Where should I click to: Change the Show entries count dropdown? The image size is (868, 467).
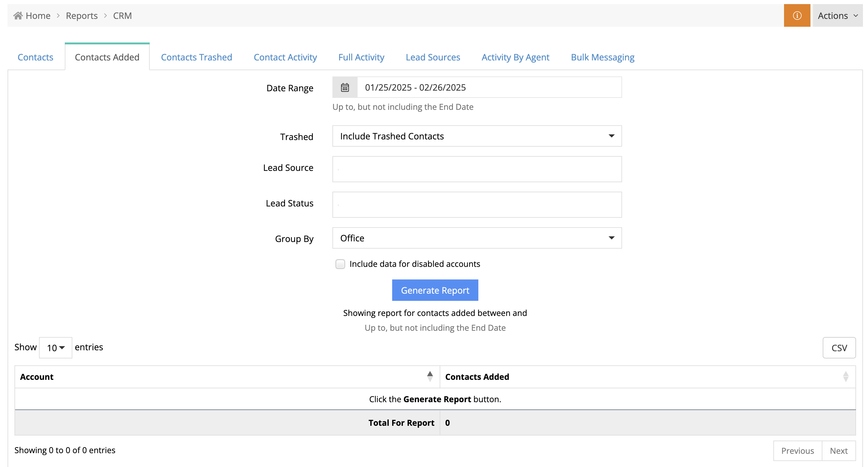tap(56, 348)
